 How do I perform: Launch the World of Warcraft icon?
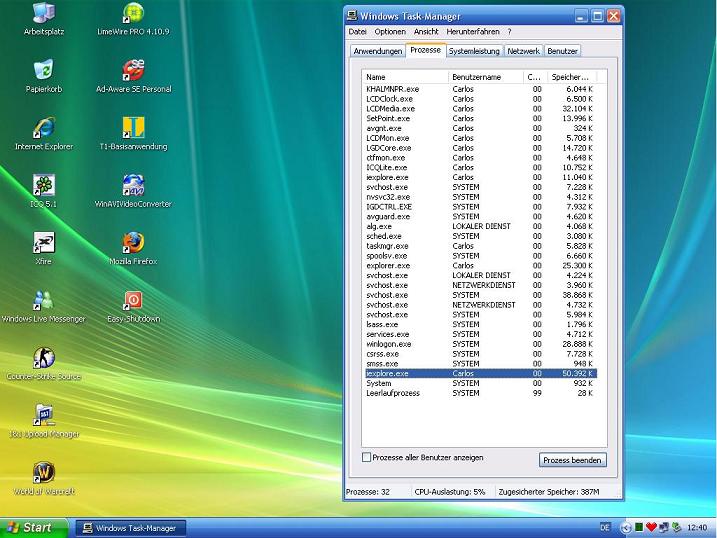pos(43,472)
